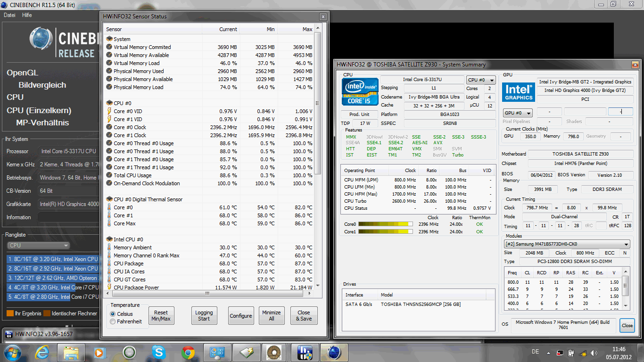Select Bildvergleich in Cinebench
Image resolution: width=644 pixels, height=362 pixels.
pyautogui.click(x=42, y=85)
